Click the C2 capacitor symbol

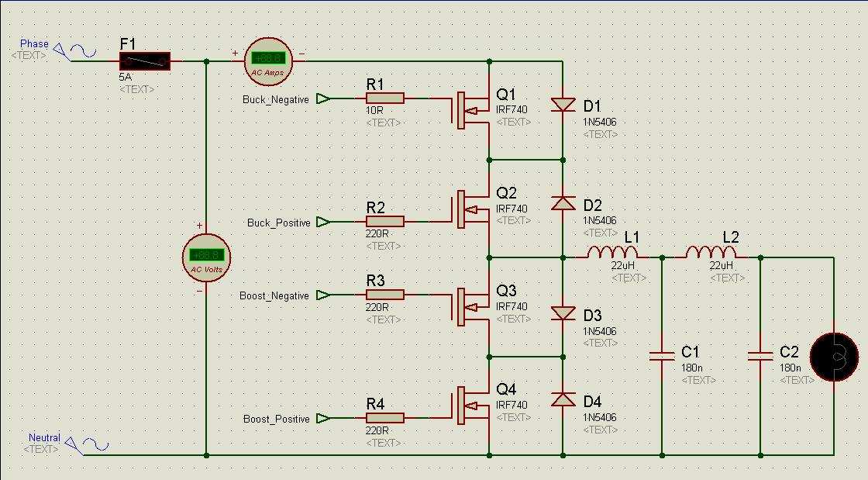point(760,357)
